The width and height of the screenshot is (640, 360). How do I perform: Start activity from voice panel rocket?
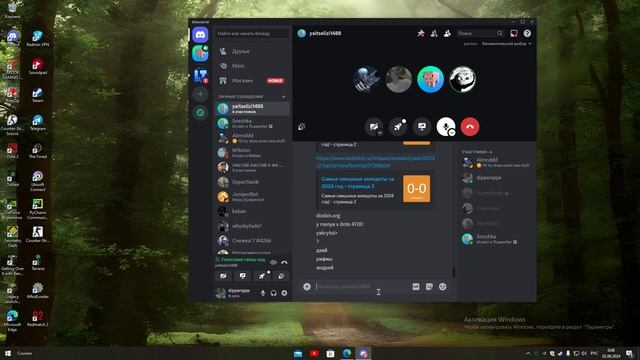(262, 276)
